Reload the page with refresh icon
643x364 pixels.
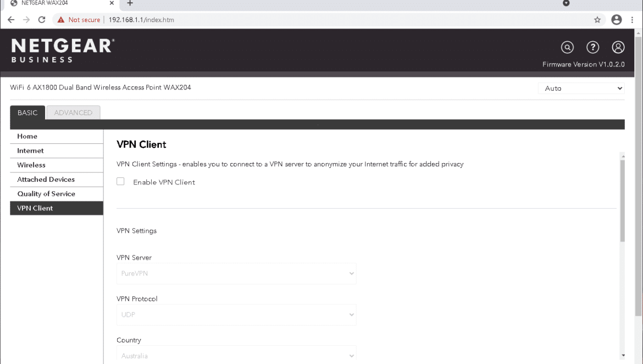(42, 20)
